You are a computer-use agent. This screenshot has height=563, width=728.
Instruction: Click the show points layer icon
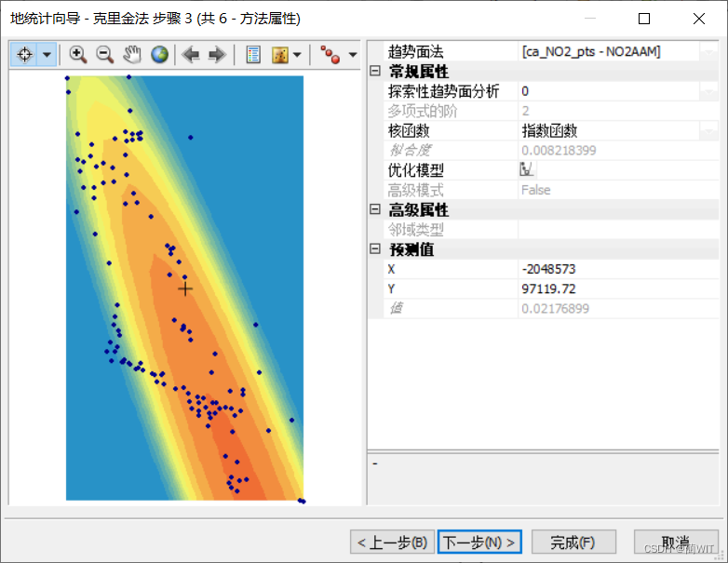pos(330,55)
